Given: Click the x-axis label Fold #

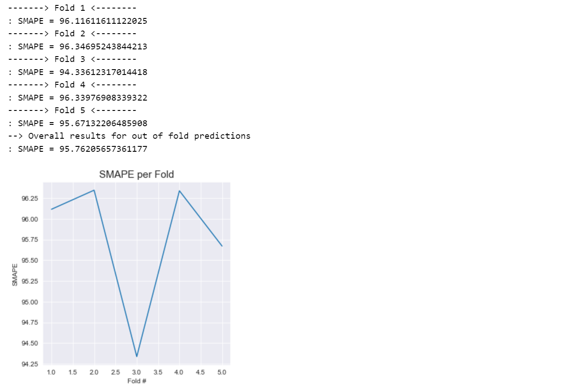Looking at the screenshot, I should coord(137,381).
